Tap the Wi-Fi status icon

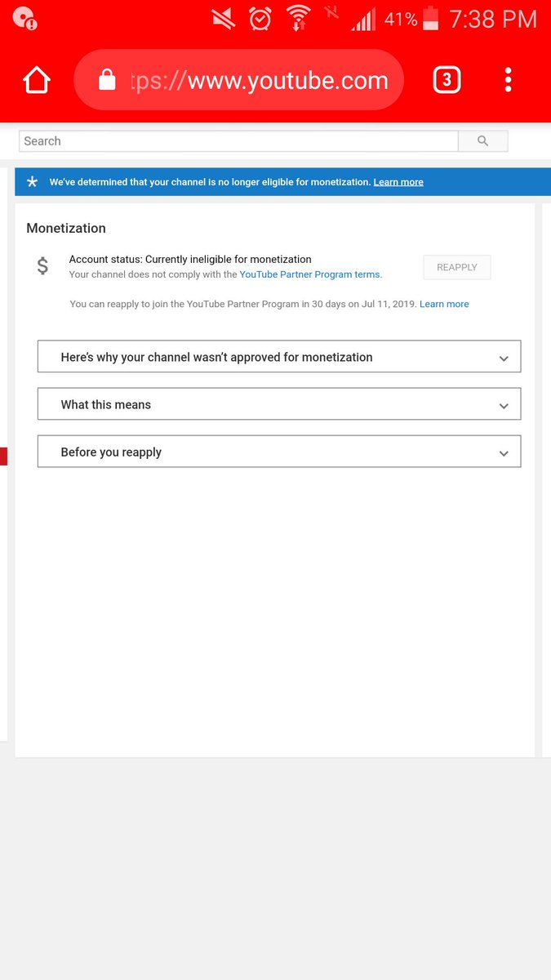pyautogui.click(x=300, y=18)
